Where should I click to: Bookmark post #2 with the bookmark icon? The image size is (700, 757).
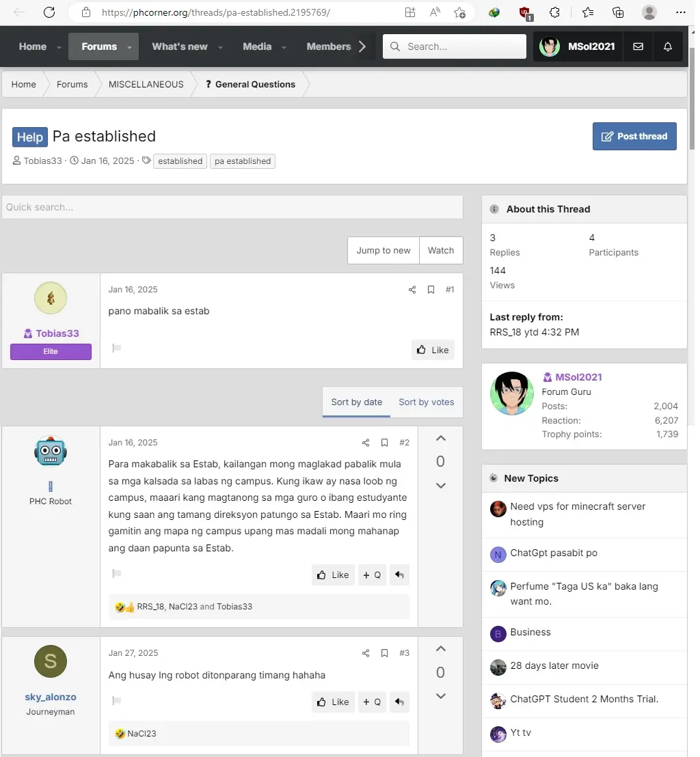coord(385,443)
